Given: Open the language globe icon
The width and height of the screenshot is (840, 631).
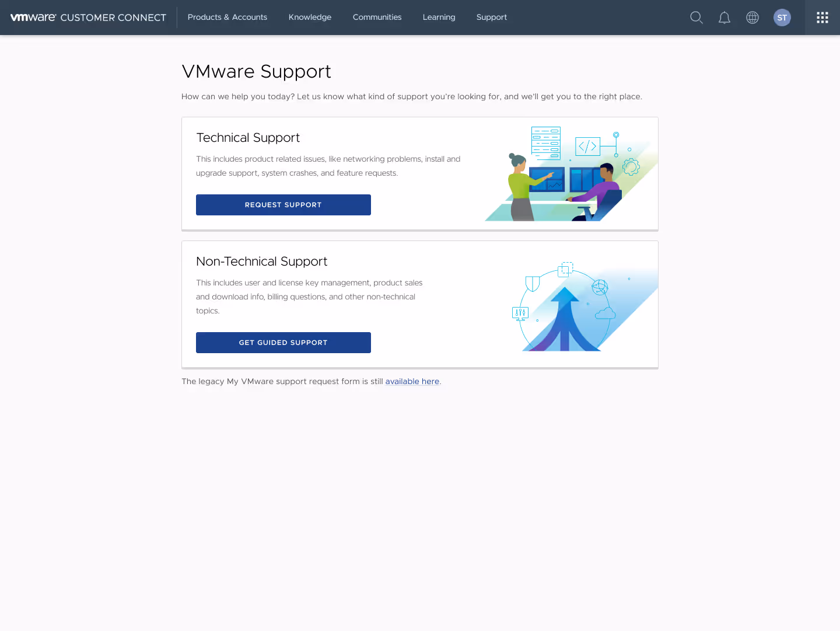Looking at the screenshot, I should tap(752, 18).
